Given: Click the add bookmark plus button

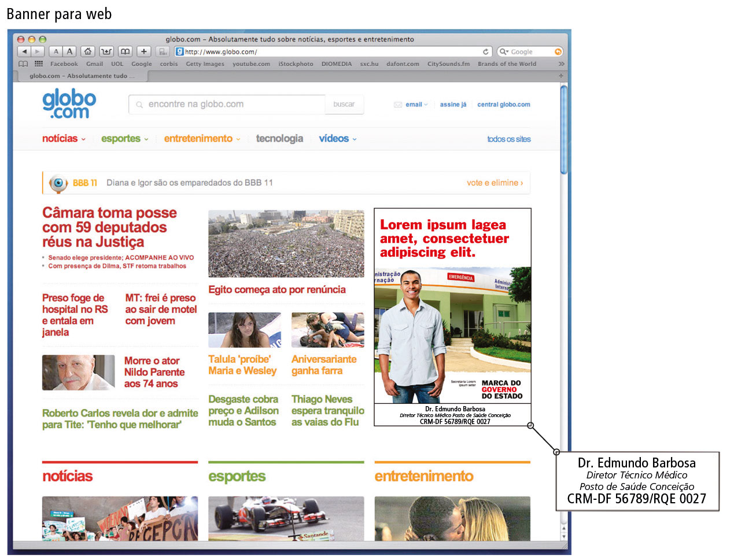Looking at the screenshot, I should [x=144, y=51].
